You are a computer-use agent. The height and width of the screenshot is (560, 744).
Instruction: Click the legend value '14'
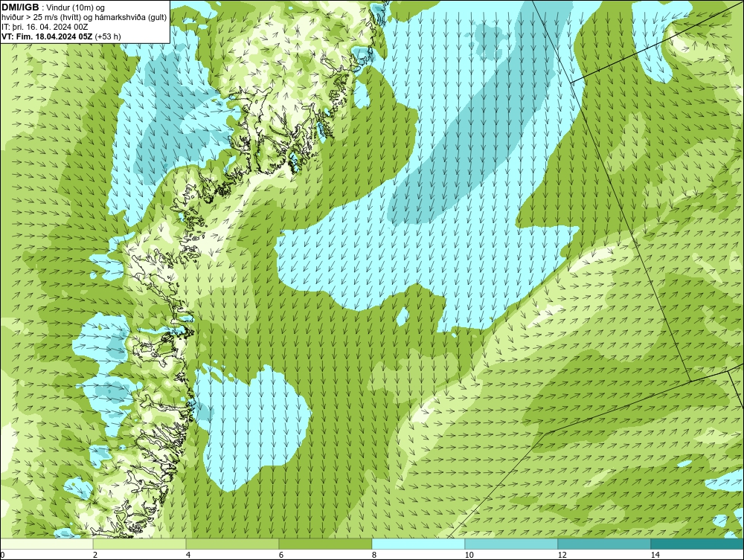click(655, 555)
